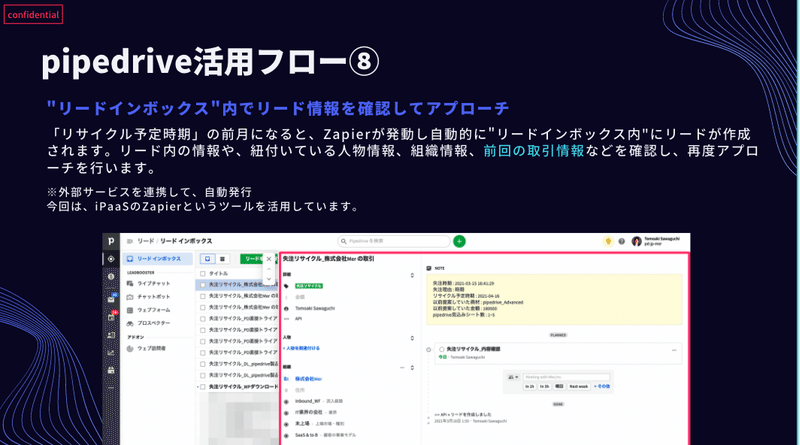Toggle the sidebar menu icon beside the breadcrumb
800x445 pixels.
pos(130,241)
